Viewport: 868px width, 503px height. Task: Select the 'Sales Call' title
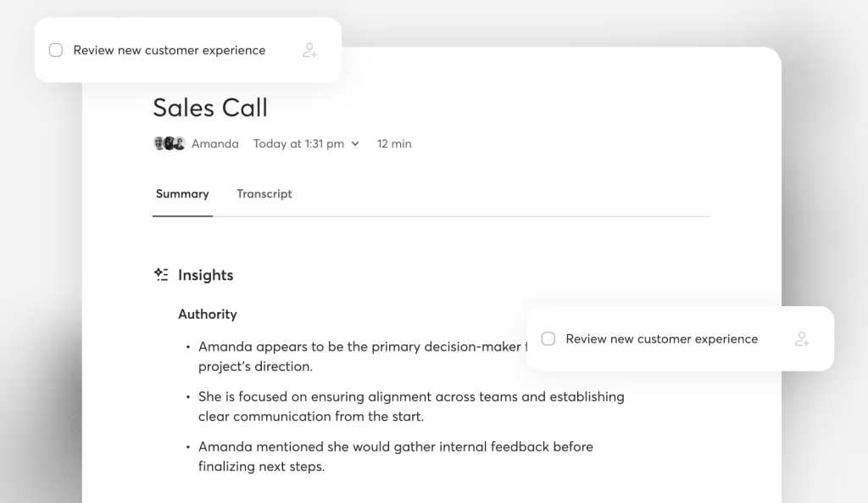(x=209, y=108)
